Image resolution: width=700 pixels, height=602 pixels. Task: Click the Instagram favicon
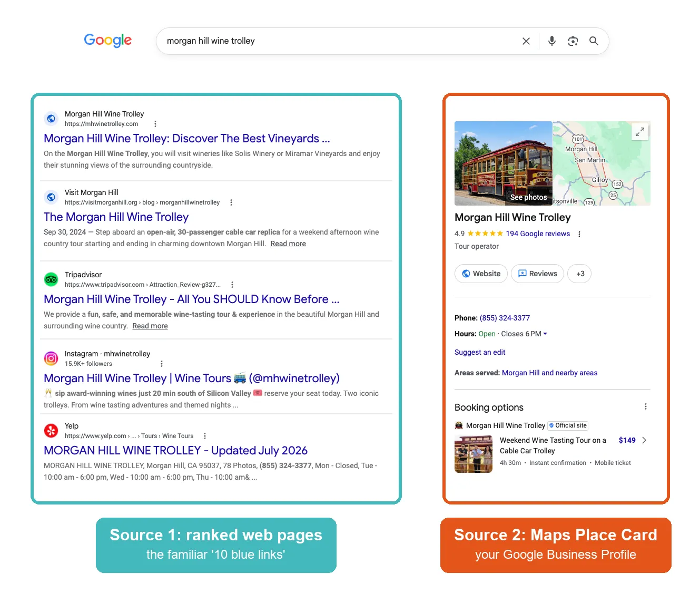point(51,358)
